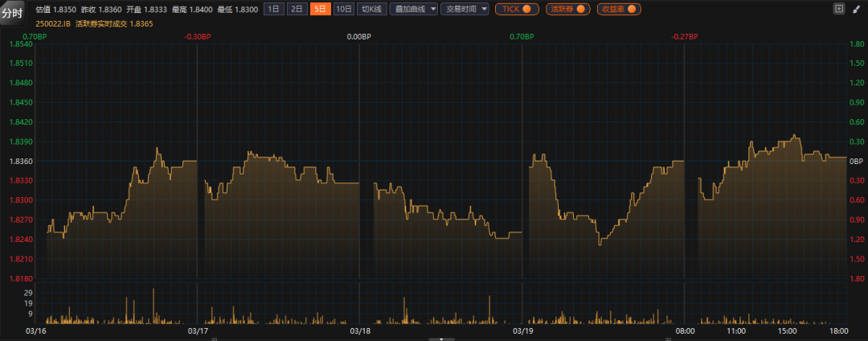The height and width of the screenshot is (341, 868).
Task: Toggle the 收益率 switch
Action: coord(618,9)
